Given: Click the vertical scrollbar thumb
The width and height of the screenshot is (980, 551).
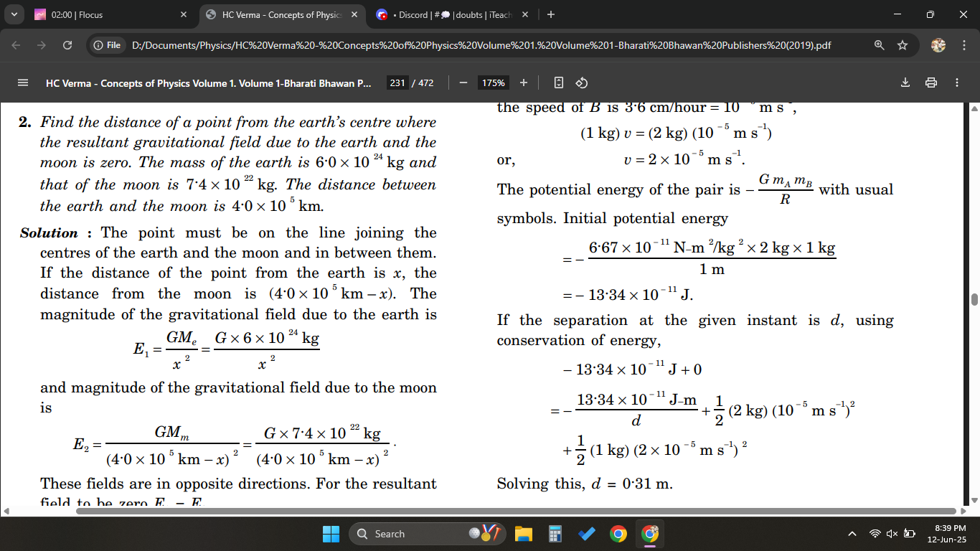Looking at the screenshot, I should pyautogui.click(x=974, y=299).
